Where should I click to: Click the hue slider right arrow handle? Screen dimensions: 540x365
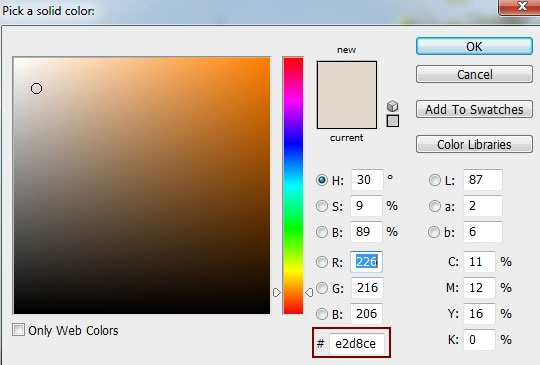pos(309,293)
